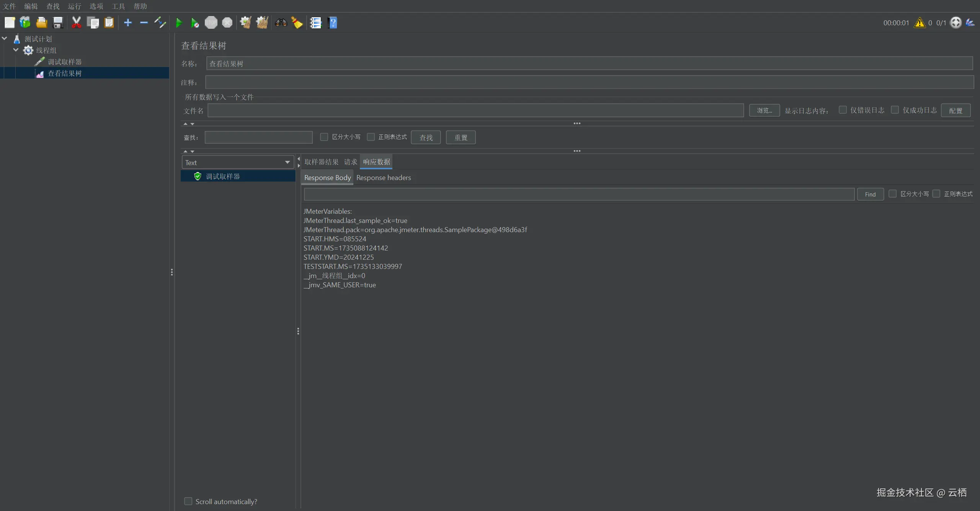This screenshot has height=511, width=980.
Task: Open the Function Helper list icon
Action: pyautogui.click(x=316, y=23)
